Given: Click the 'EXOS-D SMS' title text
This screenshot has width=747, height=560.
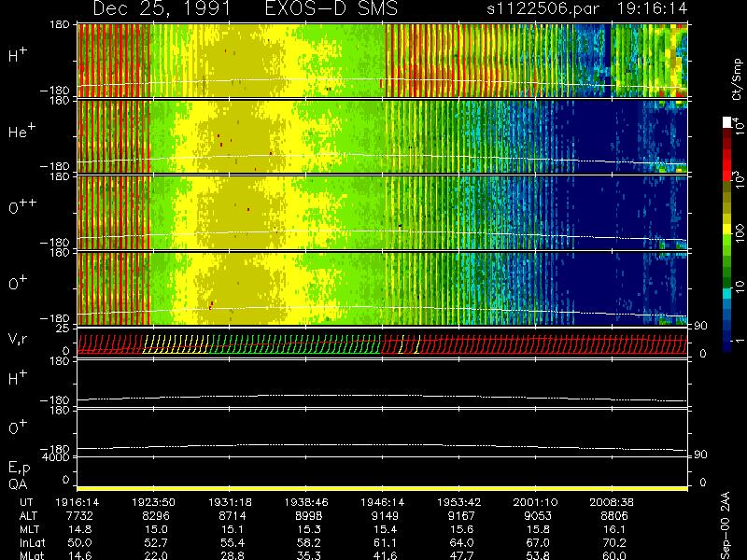Looking at the screenshot, I should (331, 8).
